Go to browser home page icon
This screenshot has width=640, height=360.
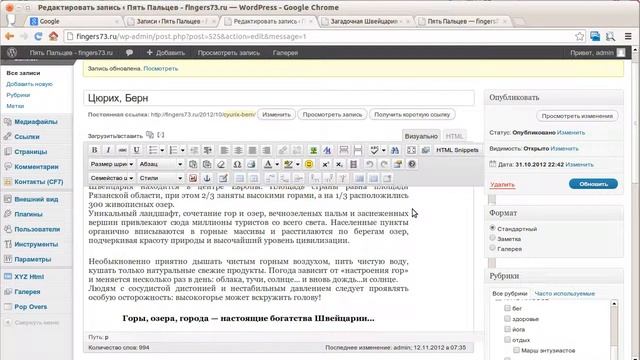pyautogui.click(x=53, y=36)
